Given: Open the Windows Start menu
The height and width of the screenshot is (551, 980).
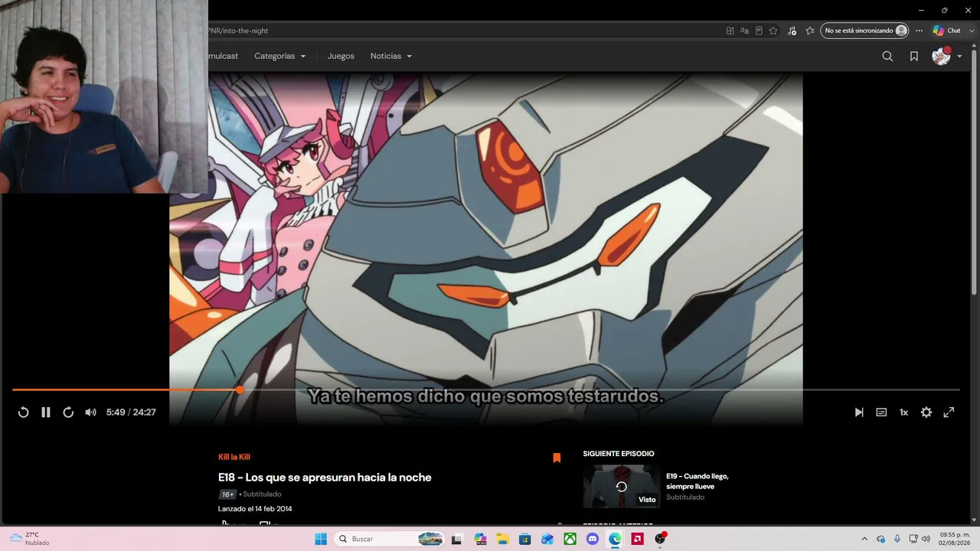Looking at the screenshot, I should coord(321,539).
